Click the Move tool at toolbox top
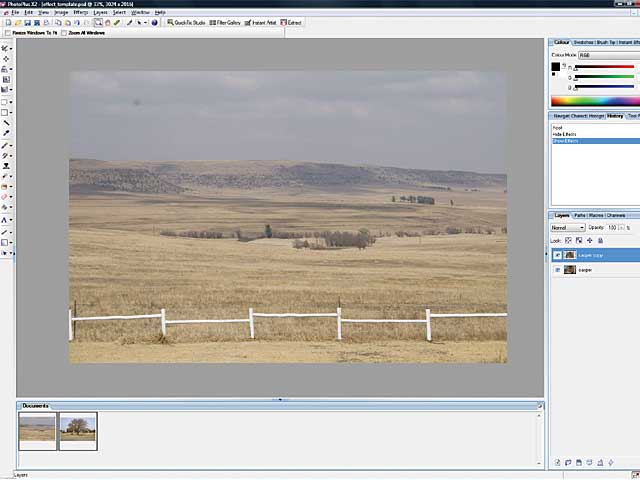 pyautogui.click(x=5, y=47)
